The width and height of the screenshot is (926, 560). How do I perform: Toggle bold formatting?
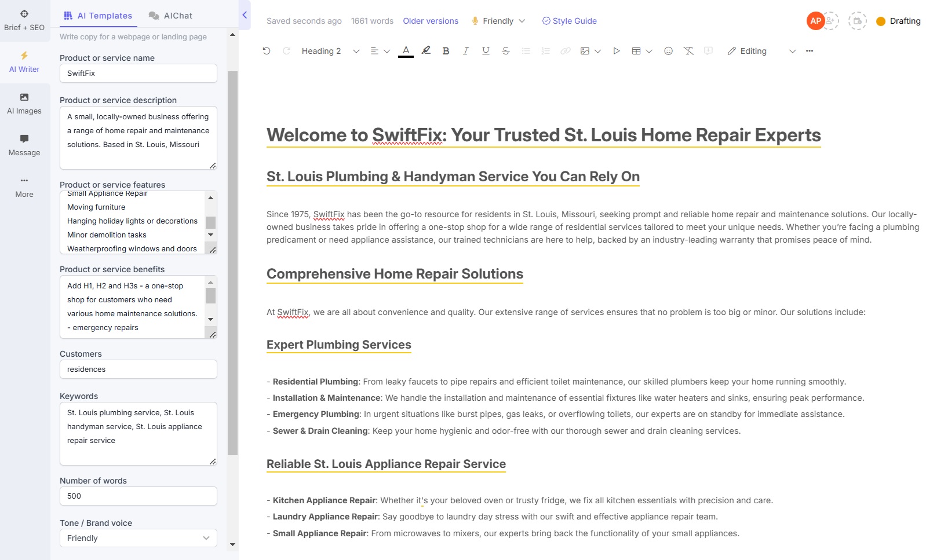446,51
